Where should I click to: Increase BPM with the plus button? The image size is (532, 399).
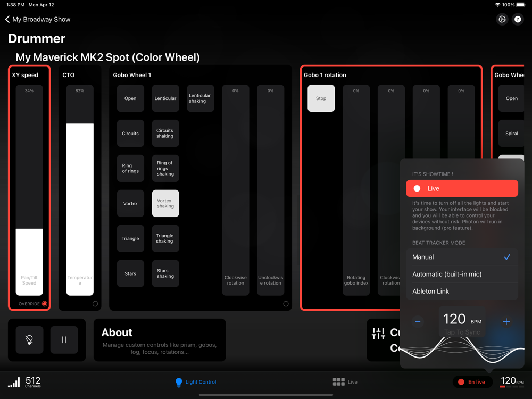(506, 321)
